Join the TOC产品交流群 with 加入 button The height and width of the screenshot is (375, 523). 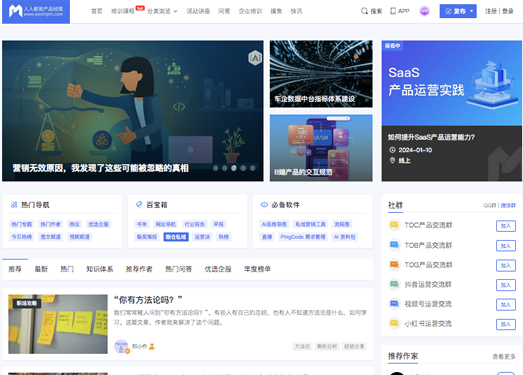(506, 226)
